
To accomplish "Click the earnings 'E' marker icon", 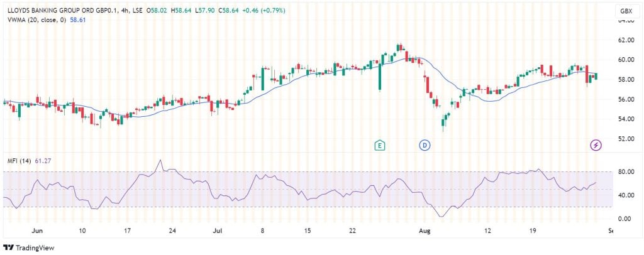I will click(x=380, y=145).
